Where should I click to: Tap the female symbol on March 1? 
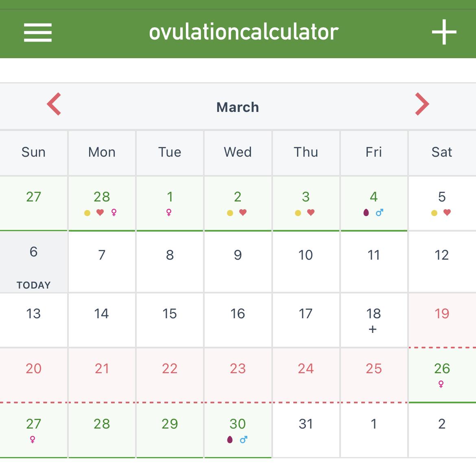point(169,212)
